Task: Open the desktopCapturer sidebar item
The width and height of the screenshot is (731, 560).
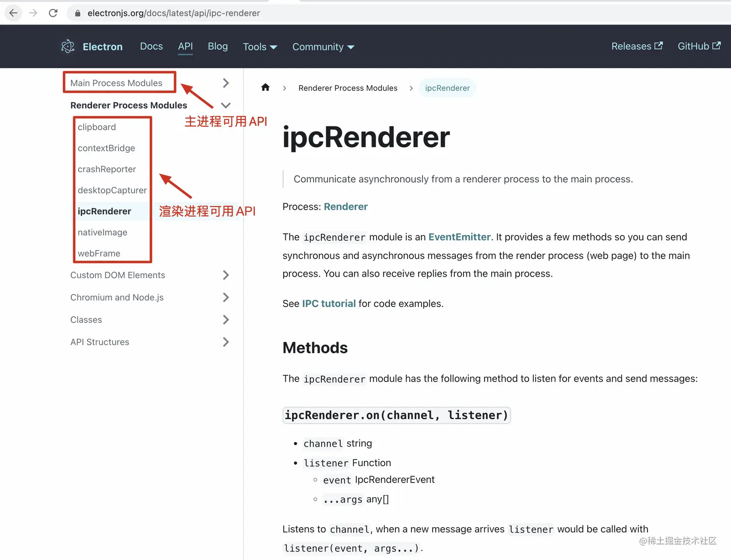Action: coord(112,190)
